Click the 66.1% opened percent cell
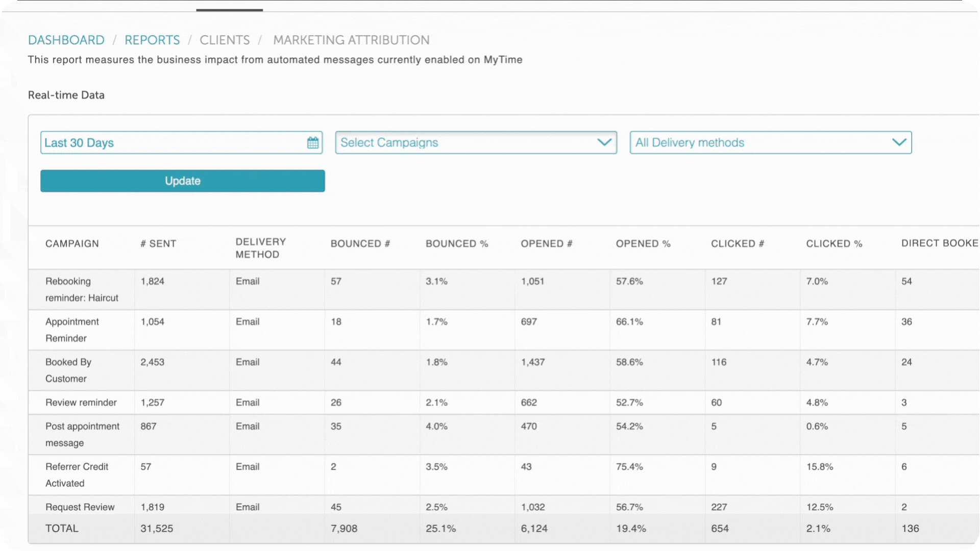 coord(629,322)
